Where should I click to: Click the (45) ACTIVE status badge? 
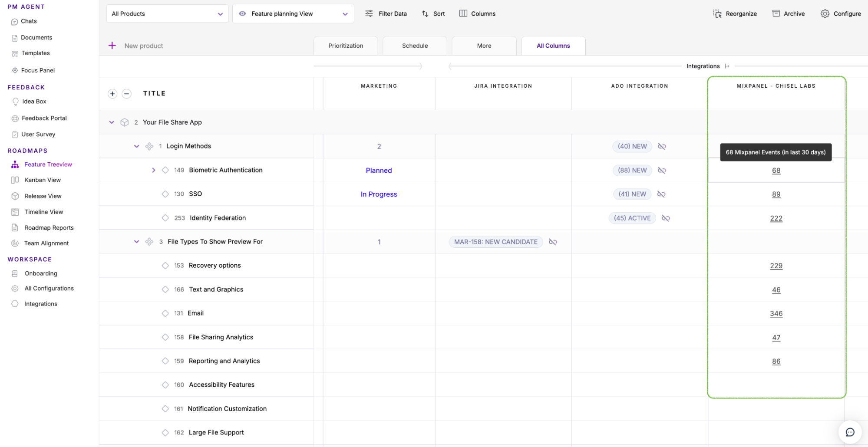coord(632,218)
